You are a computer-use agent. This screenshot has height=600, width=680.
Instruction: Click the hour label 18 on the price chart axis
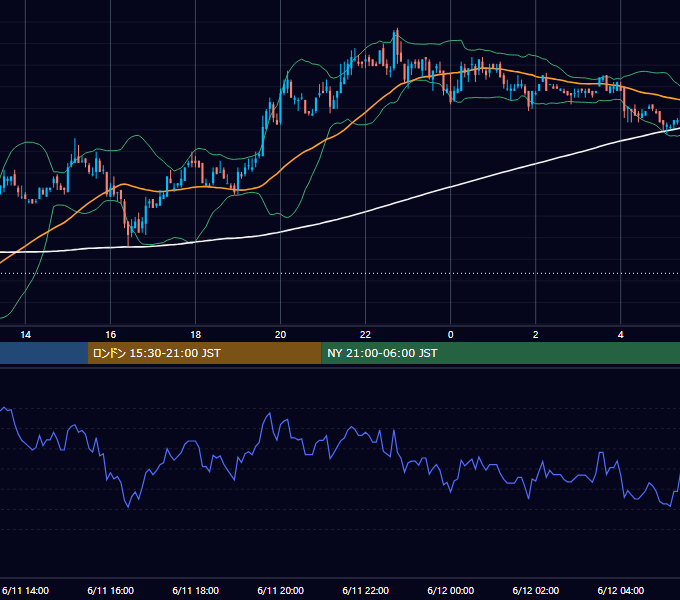coord(196,335)
